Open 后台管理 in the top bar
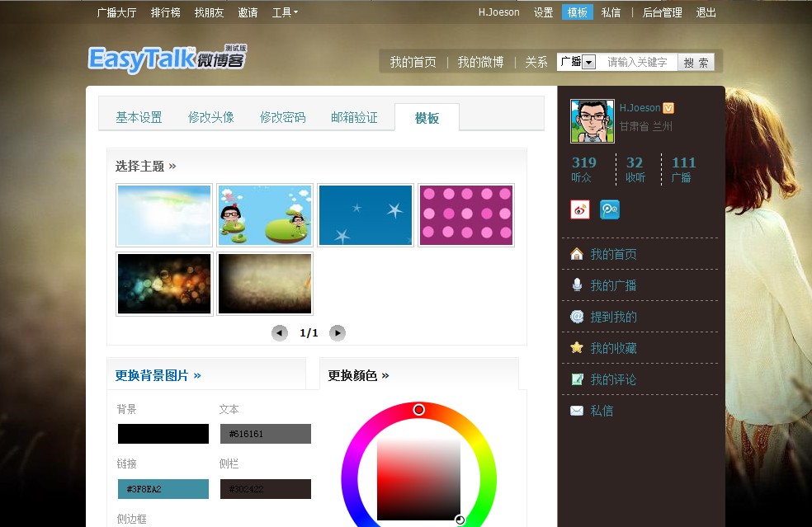The width and height of the screenshot is (812, 527). [x=662, y=12]
